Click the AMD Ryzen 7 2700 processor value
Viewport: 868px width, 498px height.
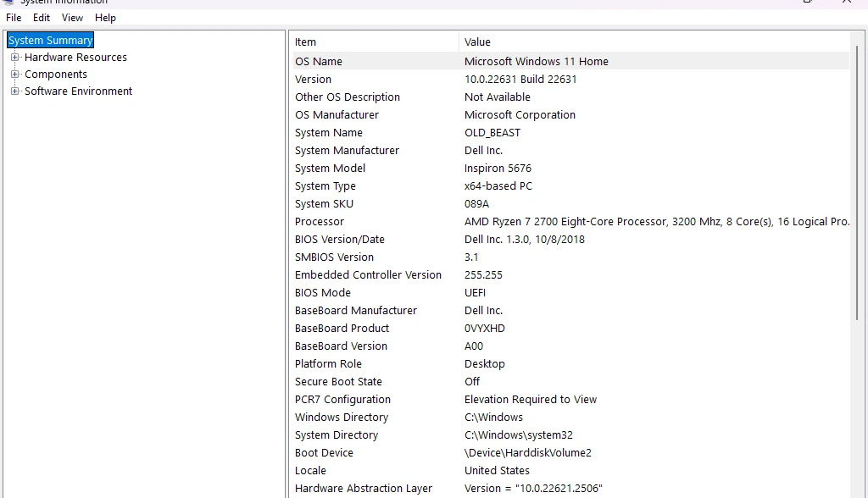657,221
